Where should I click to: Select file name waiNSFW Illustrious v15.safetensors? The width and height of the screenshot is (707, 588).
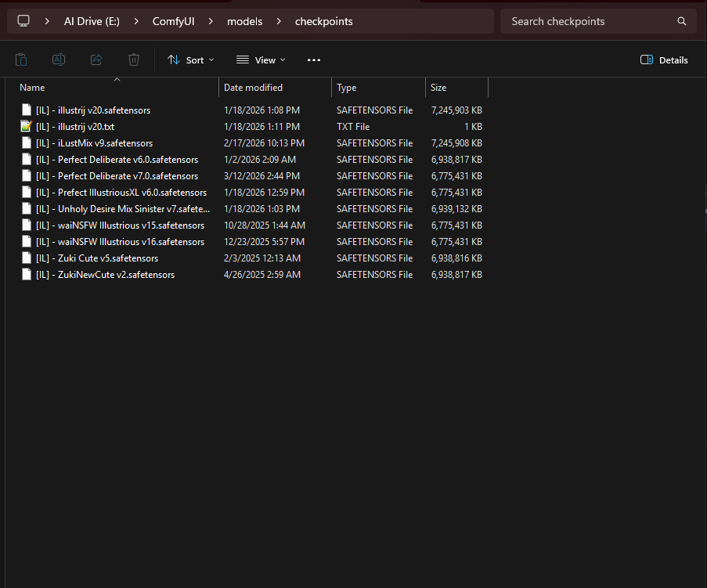(120, 225)
